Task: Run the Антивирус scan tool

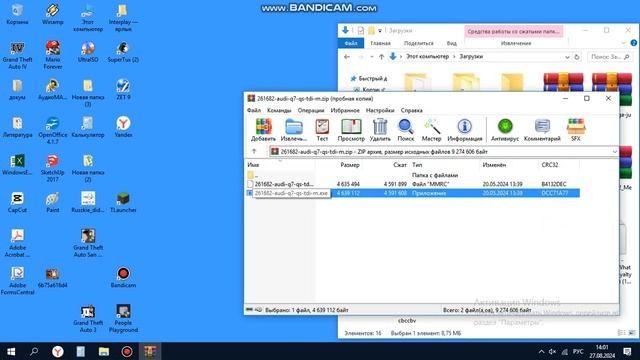Action: click(505, 130)
